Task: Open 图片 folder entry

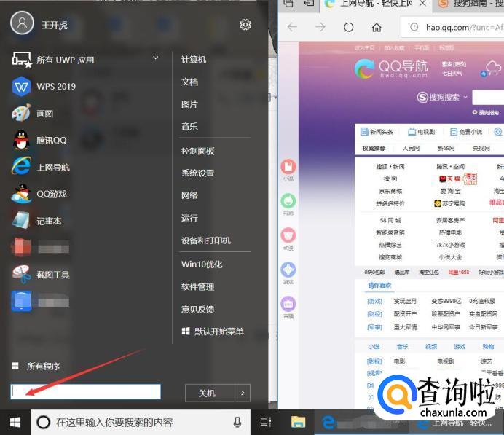Action: point(189,104)
